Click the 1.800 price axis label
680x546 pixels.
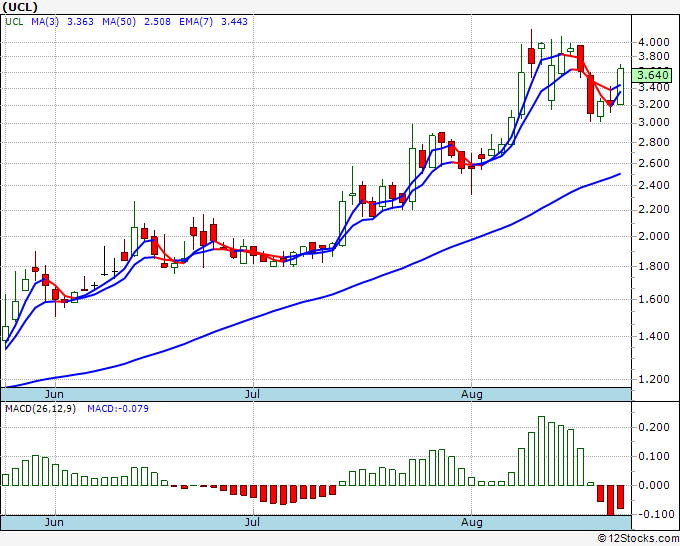(x=654, y=266)
